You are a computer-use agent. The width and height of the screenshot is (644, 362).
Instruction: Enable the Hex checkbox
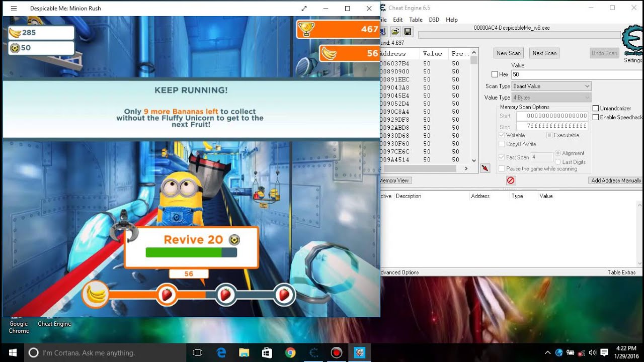[x=495, y=74]
